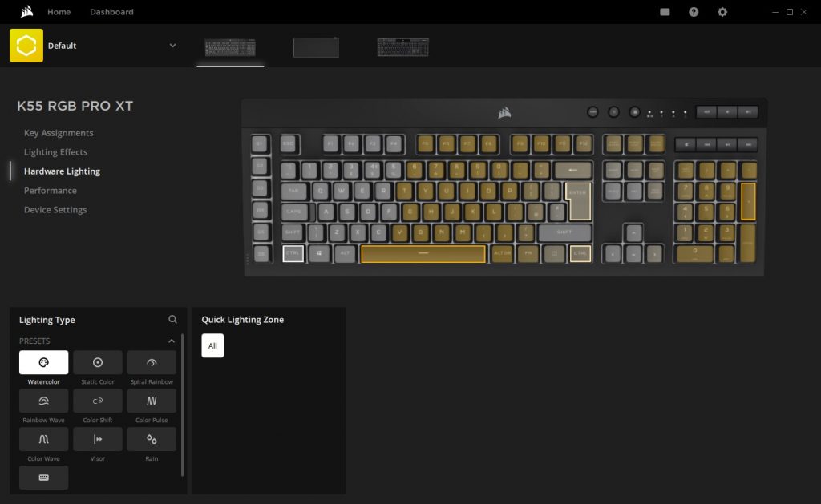Select the spacebar on the keyboard preview

point(423,254)
